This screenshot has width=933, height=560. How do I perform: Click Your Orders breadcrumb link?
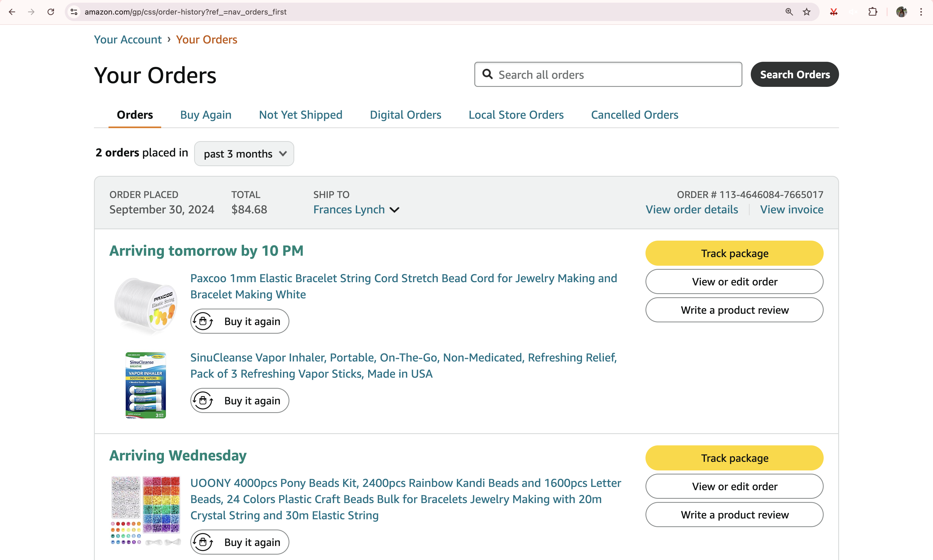coord(207,40)
